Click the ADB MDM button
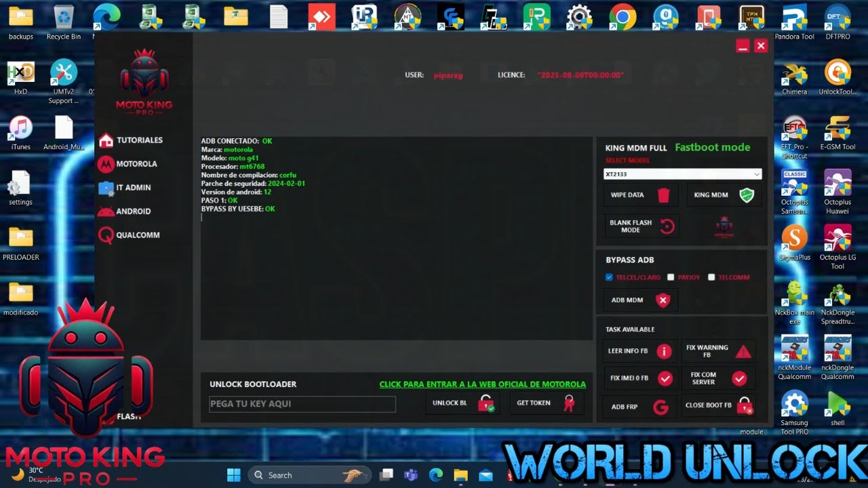Viewport: 868px width, 488px height. [640, 300]
